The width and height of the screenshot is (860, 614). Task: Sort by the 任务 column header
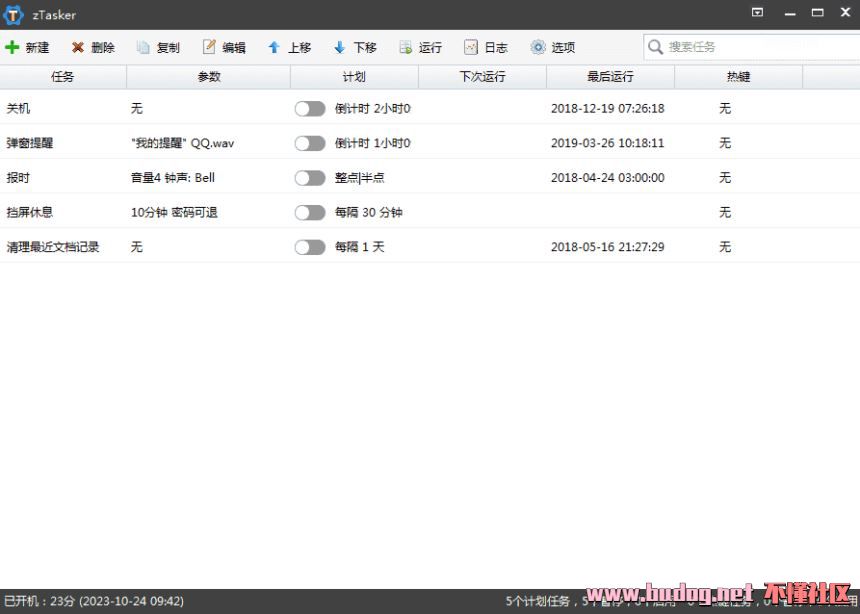point(63,77)
